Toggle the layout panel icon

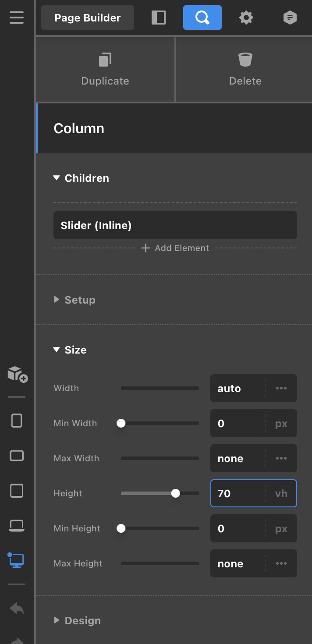[x=159, y=18]
